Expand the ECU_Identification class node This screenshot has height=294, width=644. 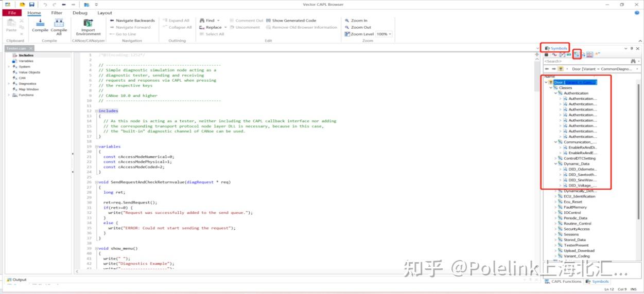tap(555, 196)
